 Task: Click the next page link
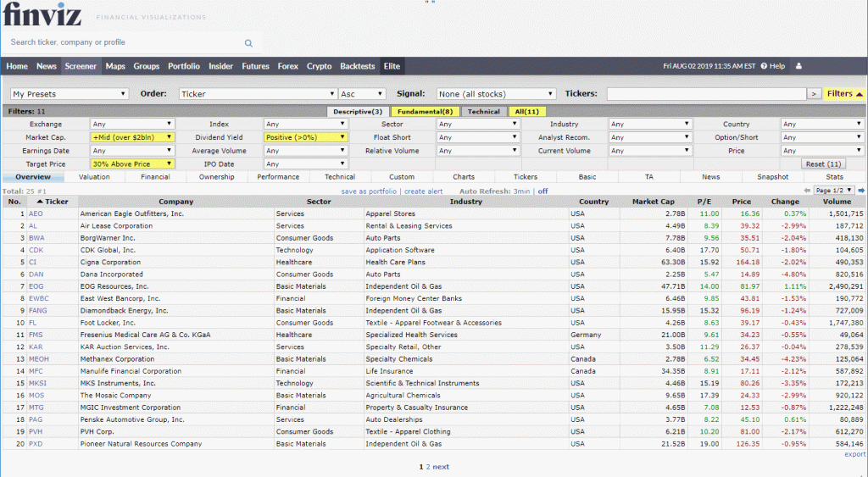[441, 467]
